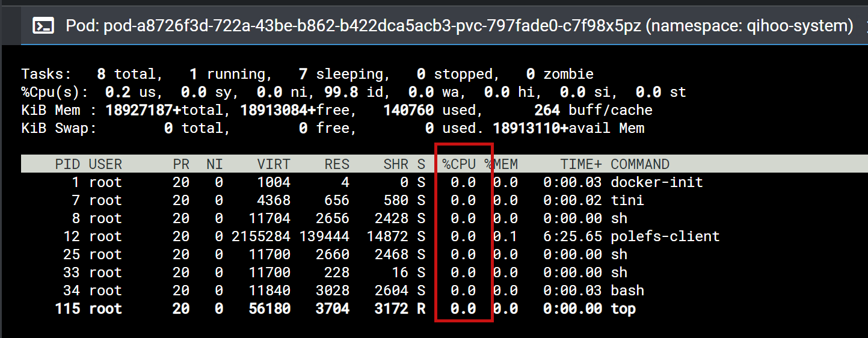Click VIRT value 11840 in bash row

[269, 290]
